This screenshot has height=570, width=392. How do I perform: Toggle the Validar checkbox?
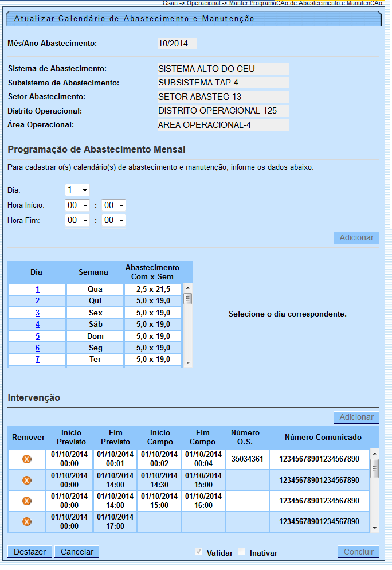pyautogui.click(x=199, y=552)
